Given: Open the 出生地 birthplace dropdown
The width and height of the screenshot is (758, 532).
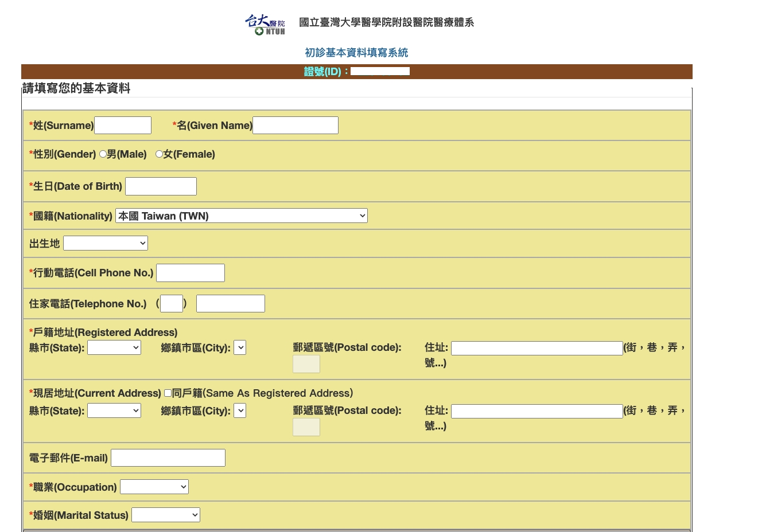Looking at the screenshot, I should coord(106,243).
